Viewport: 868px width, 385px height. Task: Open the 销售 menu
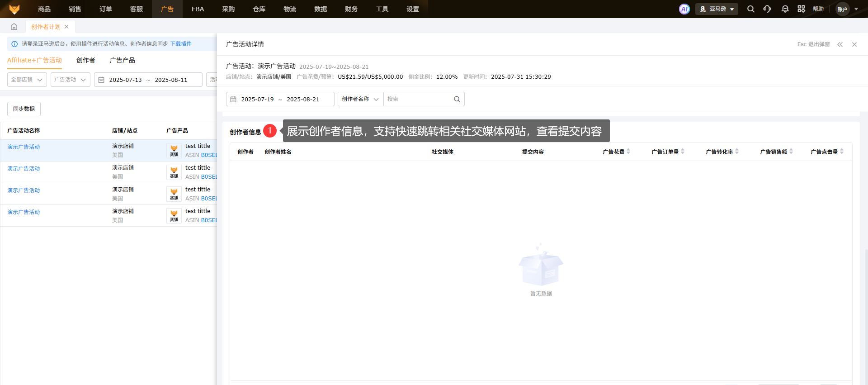(x=75, y=9)
